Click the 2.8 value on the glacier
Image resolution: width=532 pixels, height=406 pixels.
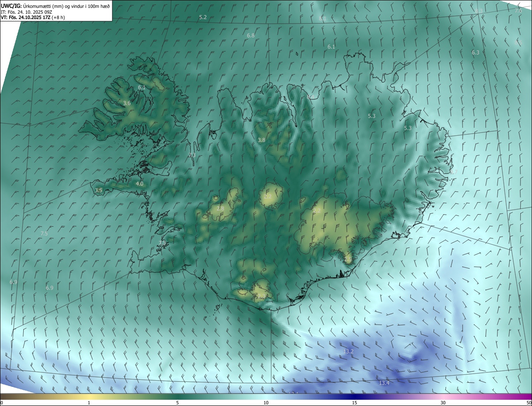[220, 208]
